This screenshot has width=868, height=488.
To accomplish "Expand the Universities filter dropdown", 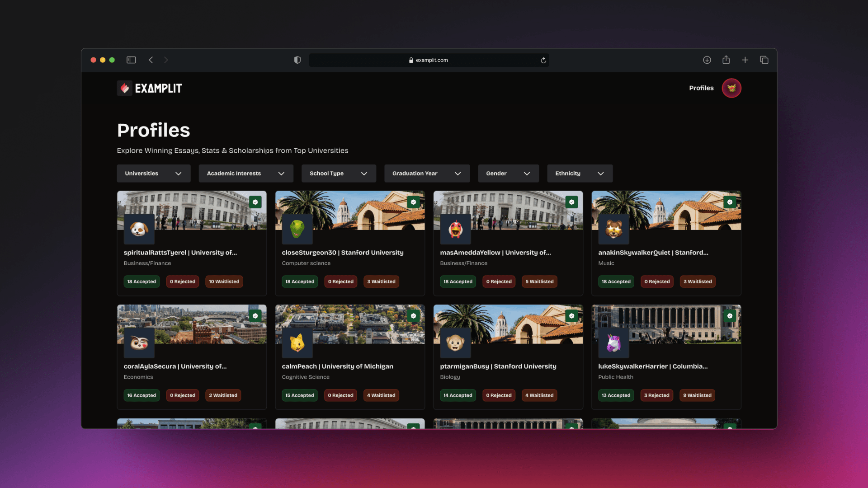I will (153, 174).
